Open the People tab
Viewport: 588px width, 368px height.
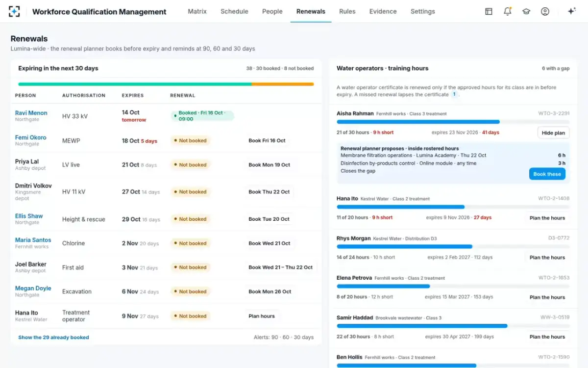click(x=272, y=11)
